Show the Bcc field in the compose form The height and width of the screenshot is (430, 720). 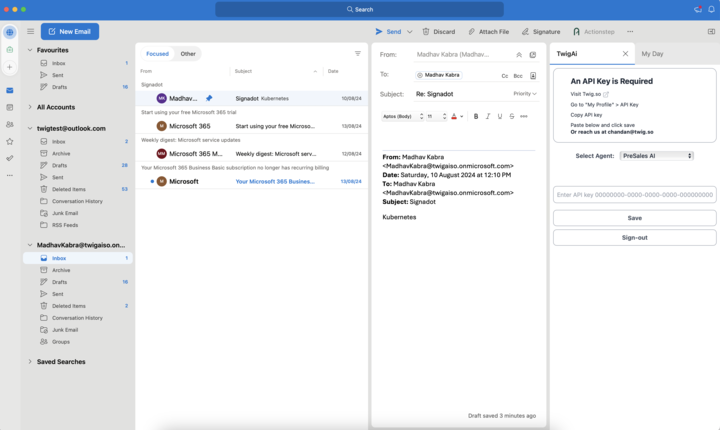(x=518, y=75)
